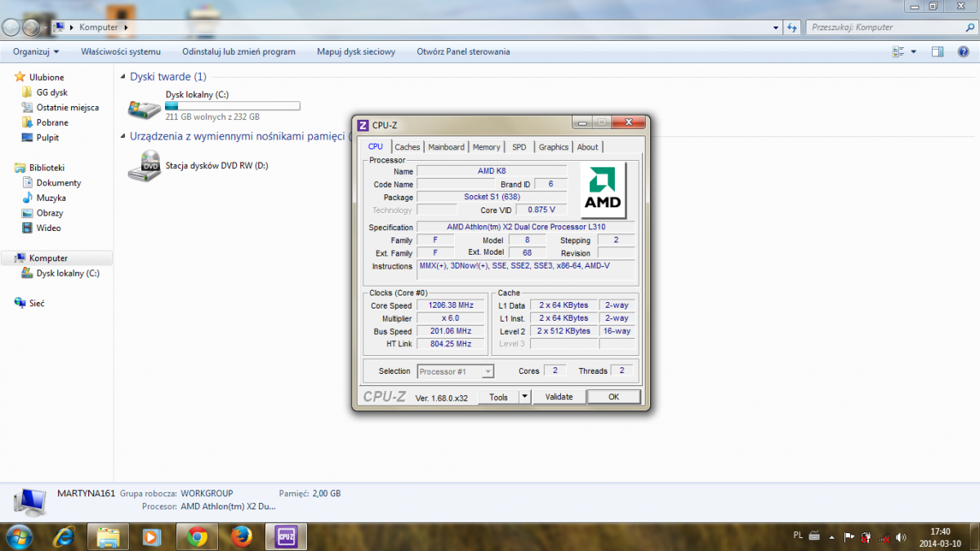Switch to the SPD tab
Screen dimensions: 980x551
tap(519, 147)
